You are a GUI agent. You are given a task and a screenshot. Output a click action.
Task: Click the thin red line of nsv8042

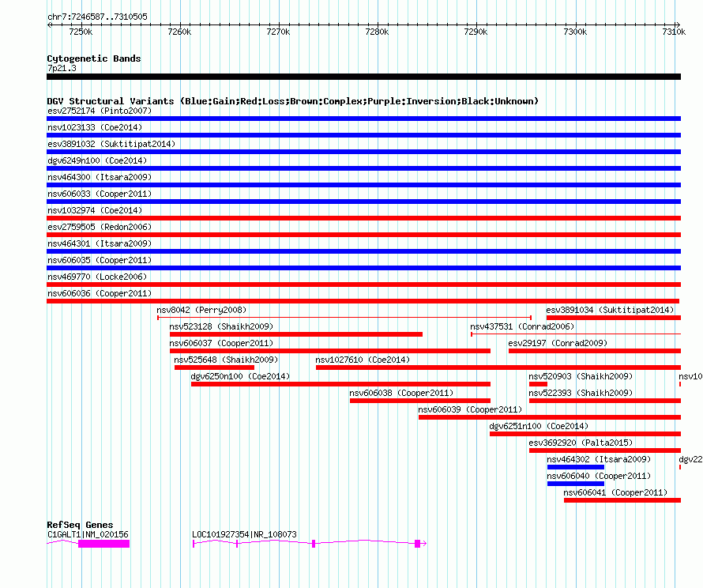point(344,318)
